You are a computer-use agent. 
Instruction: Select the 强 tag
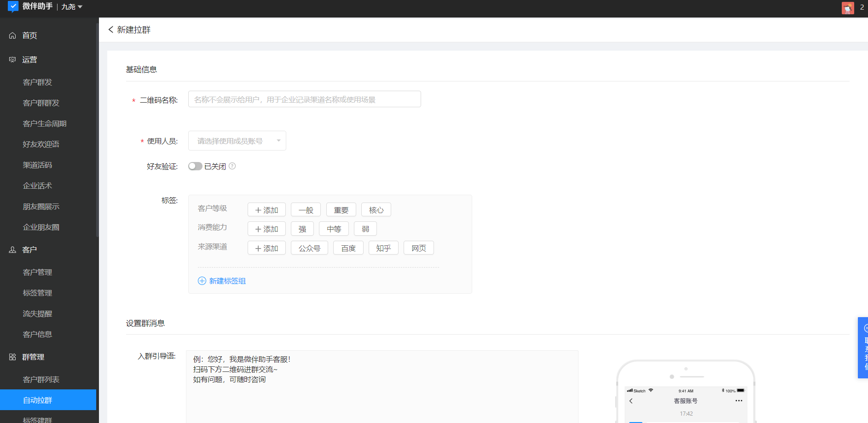coord(302,229)
